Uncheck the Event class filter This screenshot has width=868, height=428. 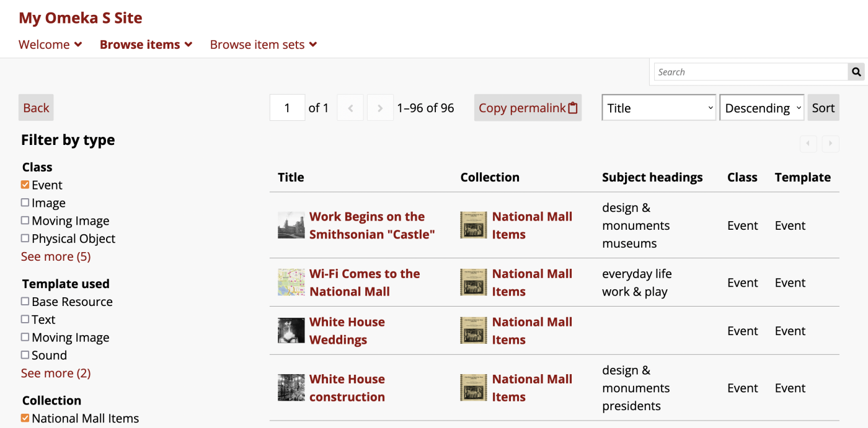[25, 185]
